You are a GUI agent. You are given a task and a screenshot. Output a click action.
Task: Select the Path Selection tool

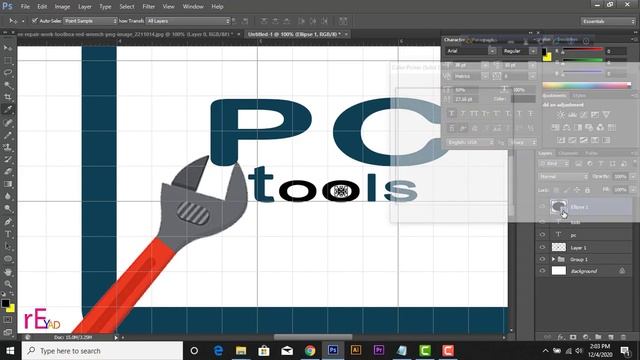point(8,246)
